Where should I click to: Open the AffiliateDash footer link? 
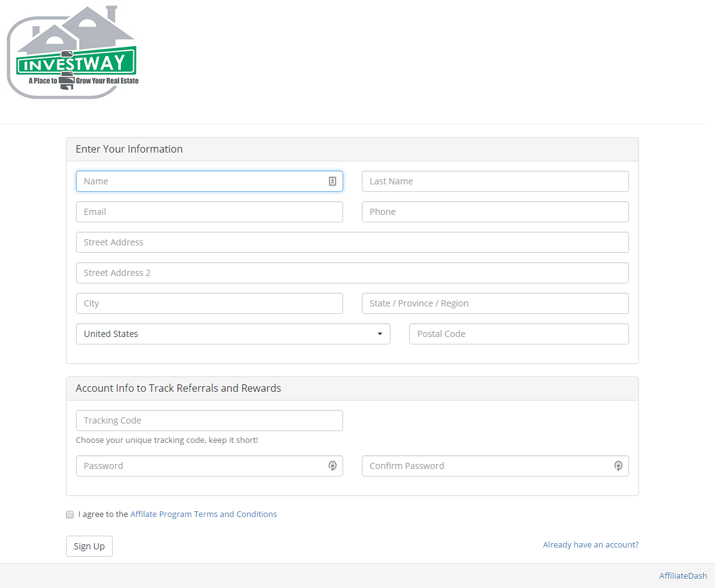tap(683, 576)
